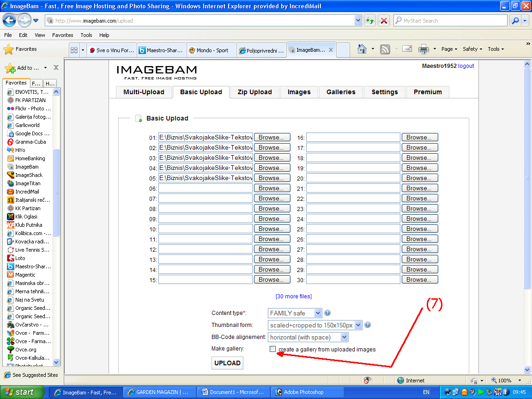Tick the create a gallery checkbox

(x=272, y=349)
